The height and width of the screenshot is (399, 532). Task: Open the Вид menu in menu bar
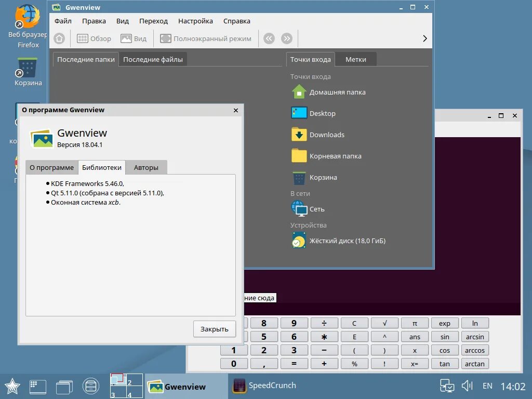click(x=123, y=21)
